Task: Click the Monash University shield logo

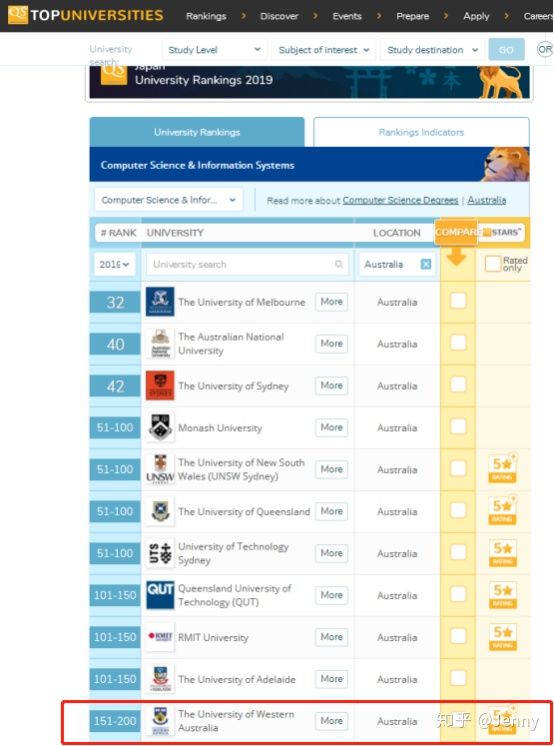Action: pos(160,427)
